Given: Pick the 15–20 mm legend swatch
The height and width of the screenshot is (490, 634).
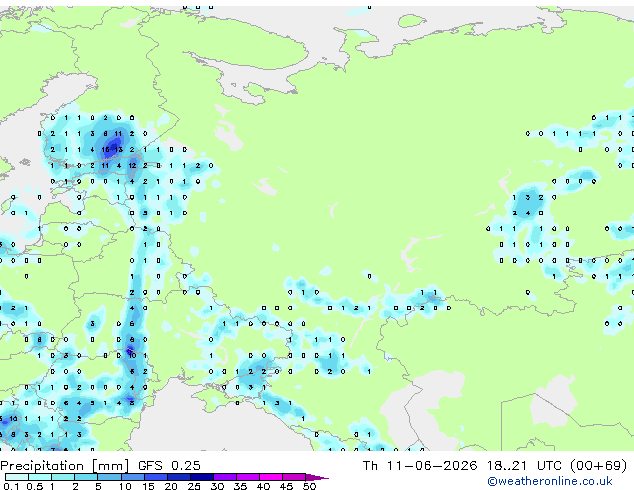Looking at the screenshot, I should tap(155, 477).
